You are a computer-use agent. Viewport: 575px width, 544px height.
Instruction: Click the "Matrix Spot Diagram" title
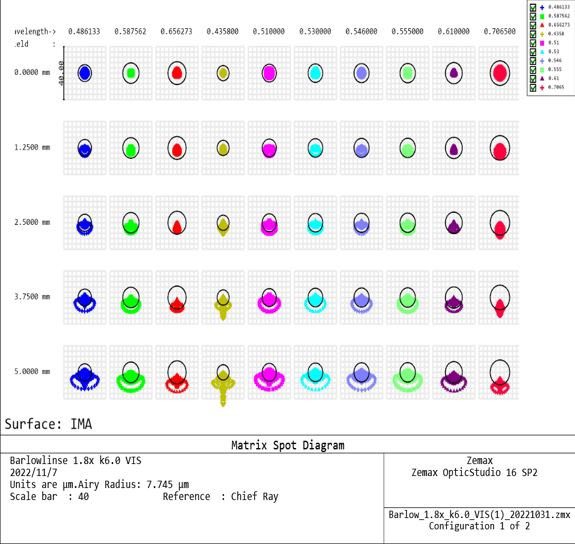(288, 445)
